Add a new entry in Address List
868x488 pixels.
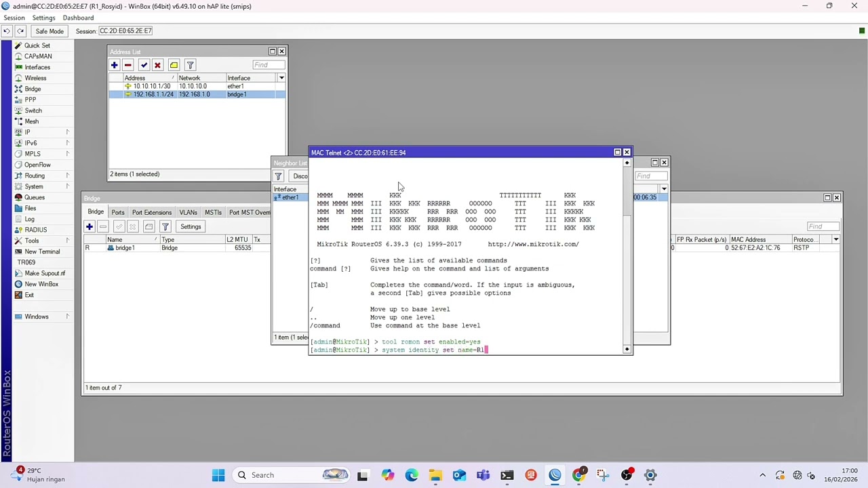tap(114, 65)
